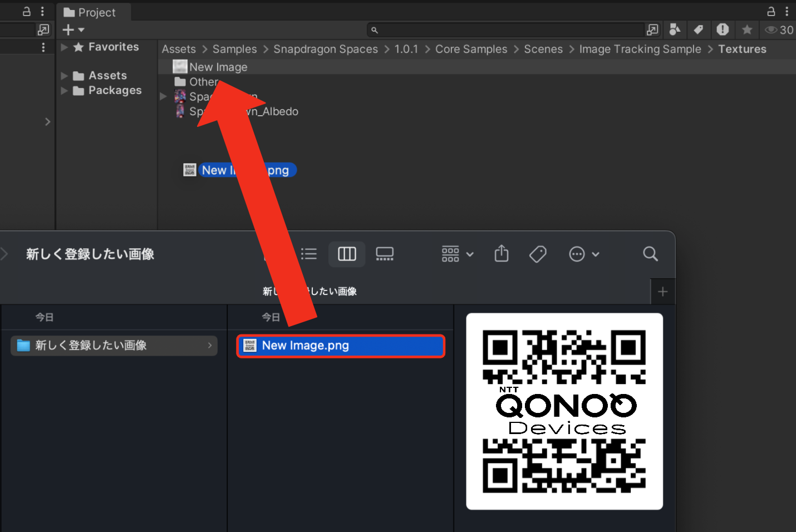
Task: Click the Finder search magnifier icon
Action: [650, 254]
